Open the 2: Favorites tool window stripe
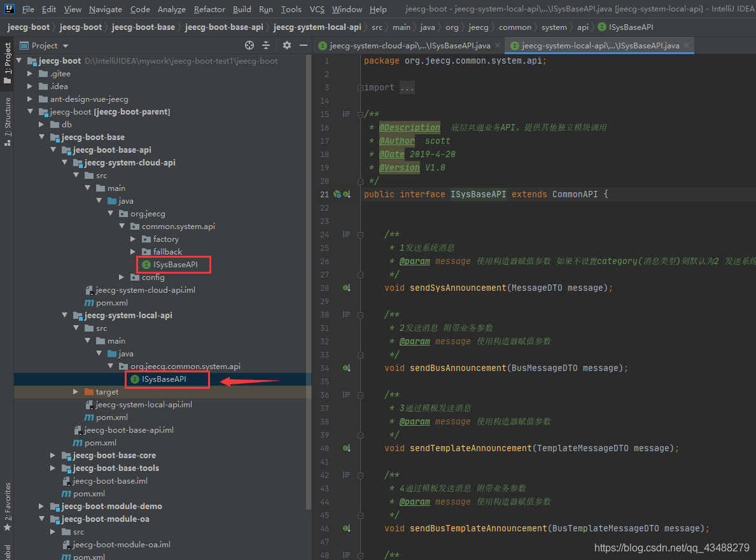The width and height of the screenshot is (756, 560). point(7,507)
